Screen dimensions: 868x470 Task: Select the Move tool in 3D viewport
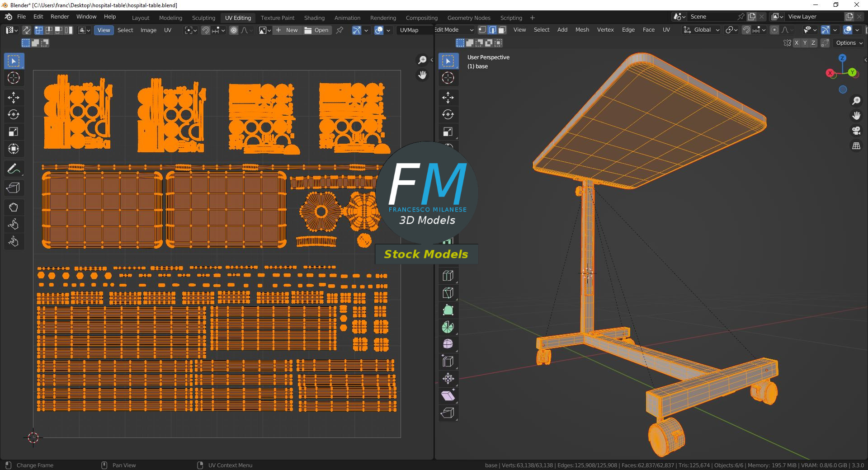(448, 98)
